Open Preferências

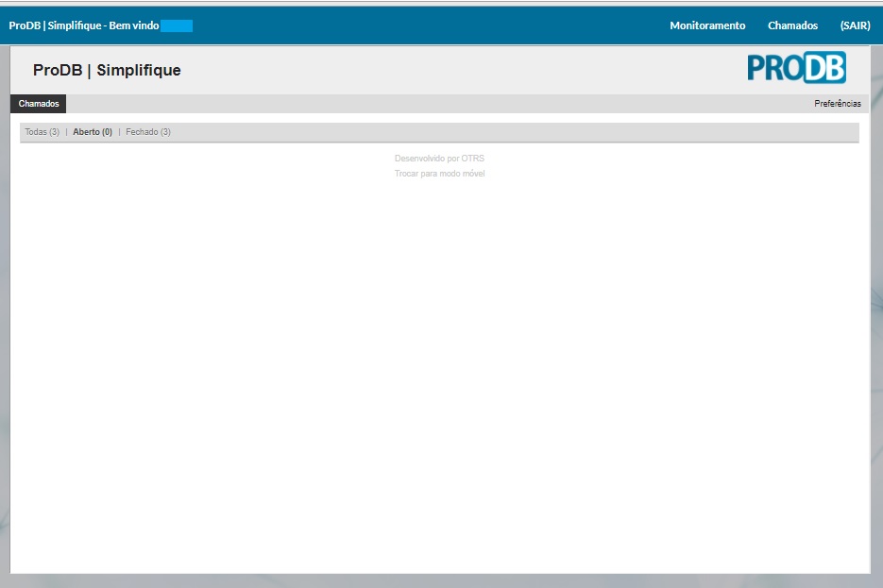click(x=838, y=104)
